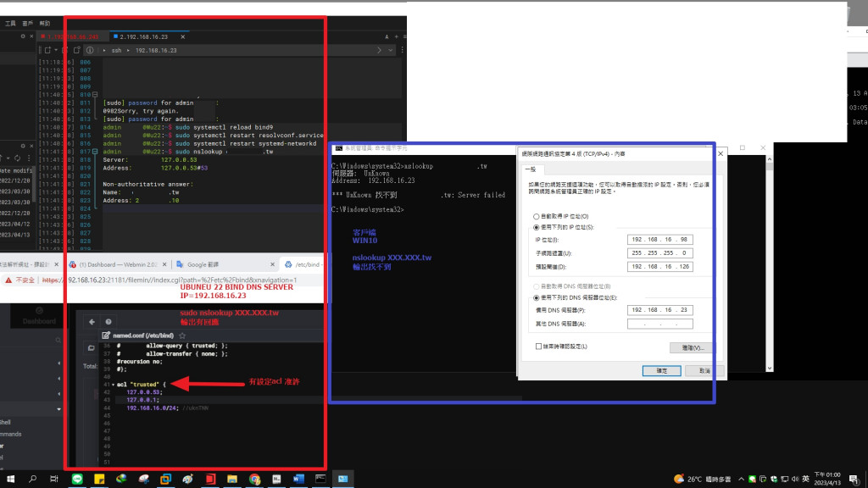The height and width of the screenshot is (488, 868).
Task: Click Dashboard in the Webmin sidebar
Action: tap(39, 316)
